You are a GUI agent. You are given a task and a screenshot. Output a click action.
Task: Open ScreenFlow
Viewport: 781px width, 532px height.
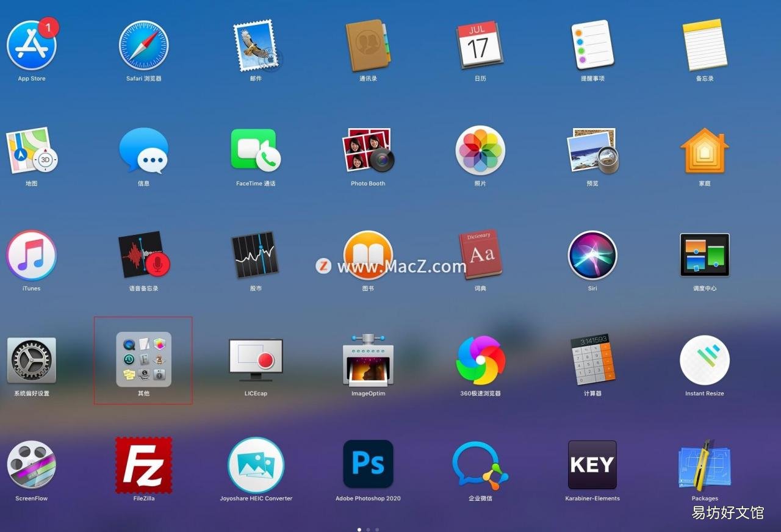tap(32, 465)
